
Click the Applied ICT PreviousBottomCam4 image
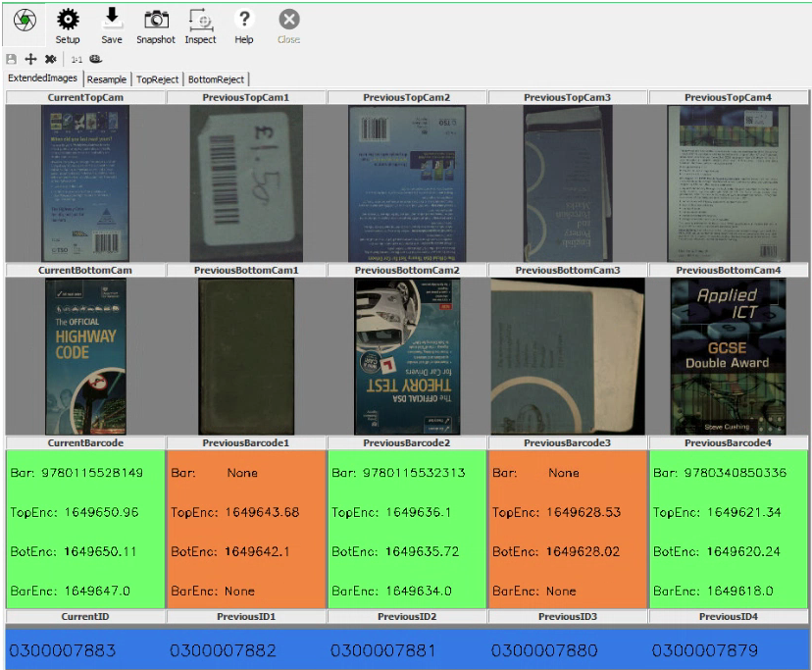coord(728,356)
